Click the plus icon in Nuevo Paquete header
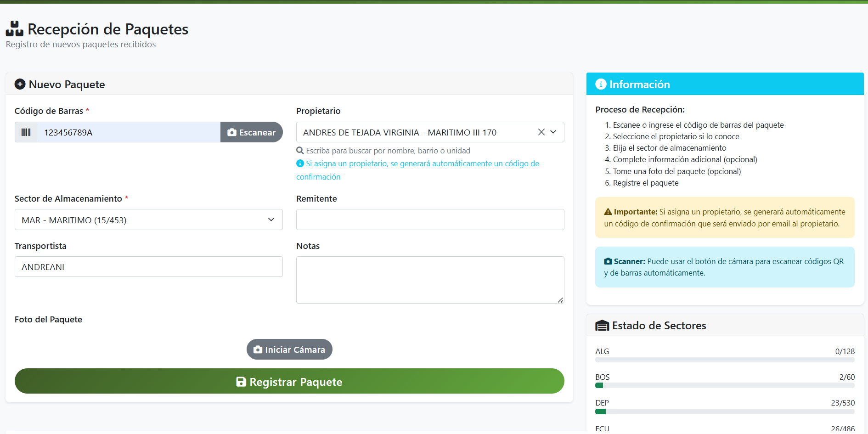This screenshot has height=434, width=868. [x=20, y=84]
